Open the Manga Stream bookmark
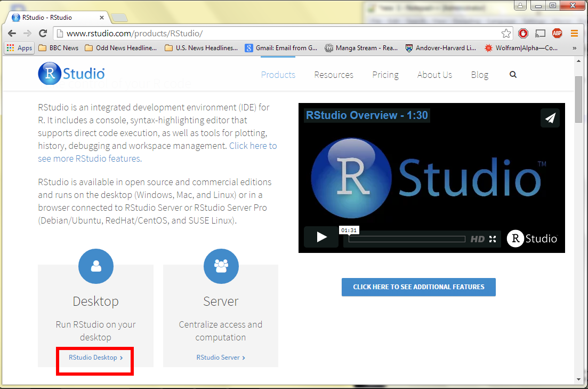Viewport: 588px width, 389px height. point(361,48)
